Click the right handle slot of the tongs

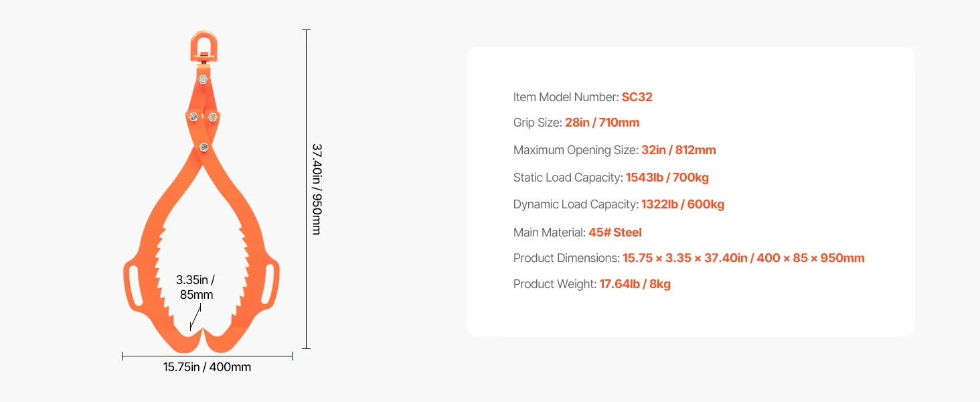point(272,283)
